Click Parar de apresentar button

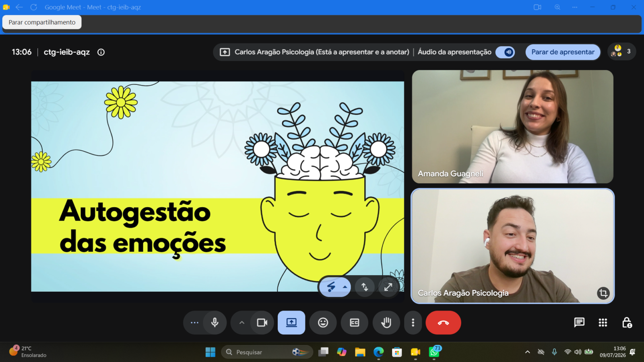click(x=563, y=52)
